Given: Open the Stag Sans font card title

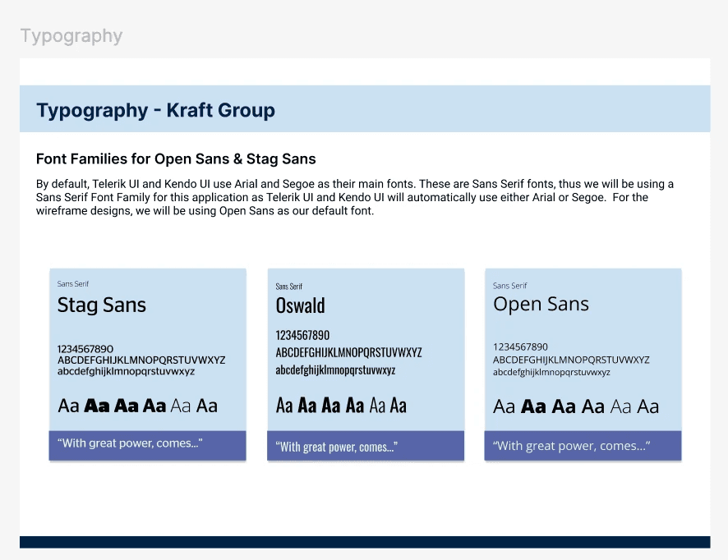Looking at the screenshot, I should pos(102,305).
